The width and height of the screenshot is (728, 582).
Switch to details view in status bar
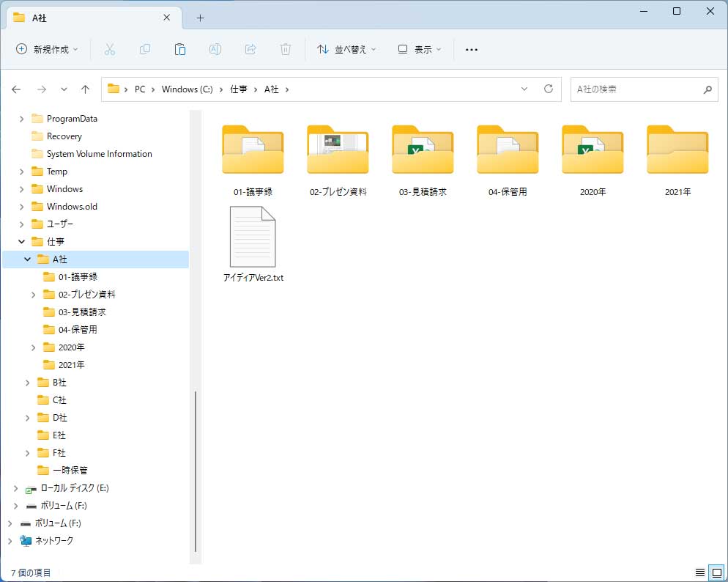click(699, 572)
